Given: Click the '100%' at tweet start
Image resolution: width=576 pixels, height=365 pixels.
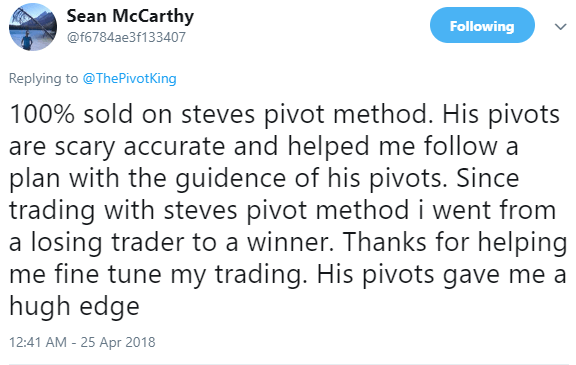Looking at the screenshot, I should pos(42,114).
